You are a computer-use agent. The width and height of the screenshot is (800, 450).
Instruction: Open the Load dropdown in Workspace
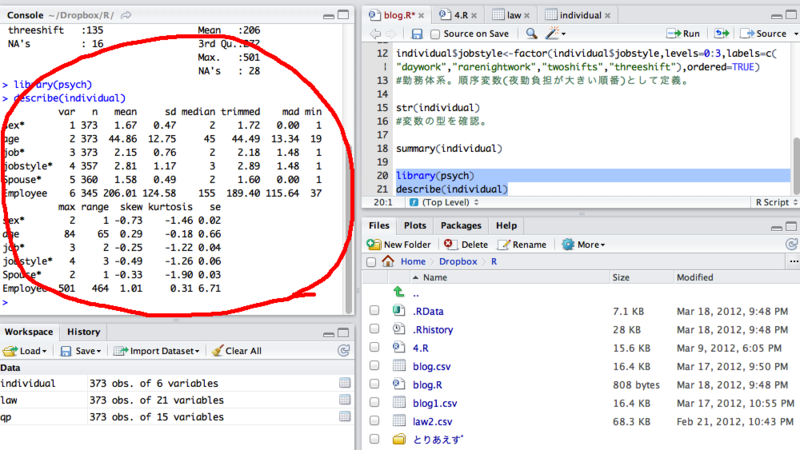coord(25,351)
